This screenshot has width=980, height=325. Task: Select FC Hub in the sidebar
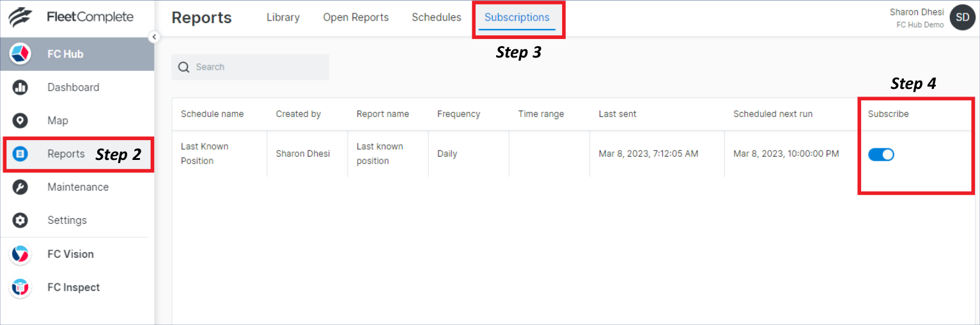[x=77, y=54]
